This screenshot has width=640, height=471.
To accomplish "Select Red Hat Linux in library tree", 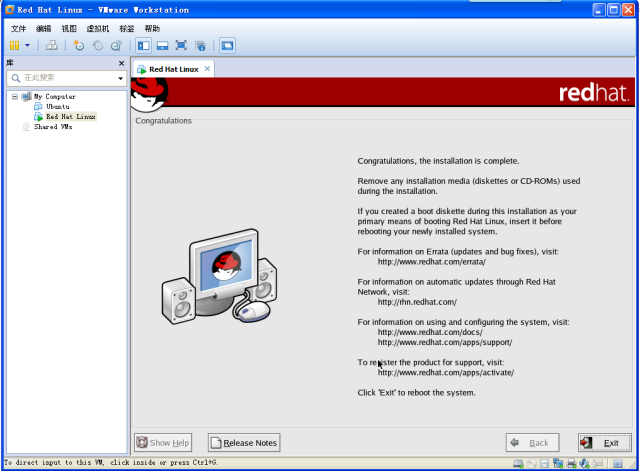I will pyautogui.click(x=71, y=117).
